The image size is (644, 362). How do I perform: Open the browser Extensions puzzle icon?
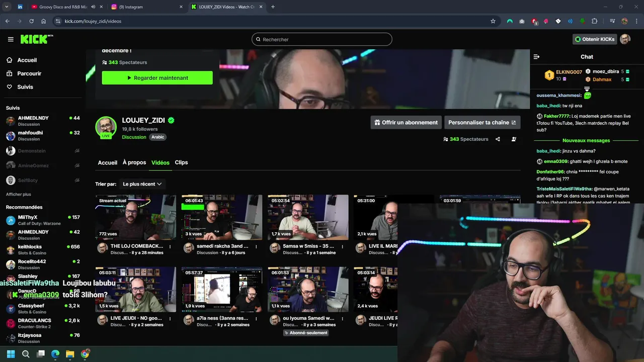(x=594, y=21)
